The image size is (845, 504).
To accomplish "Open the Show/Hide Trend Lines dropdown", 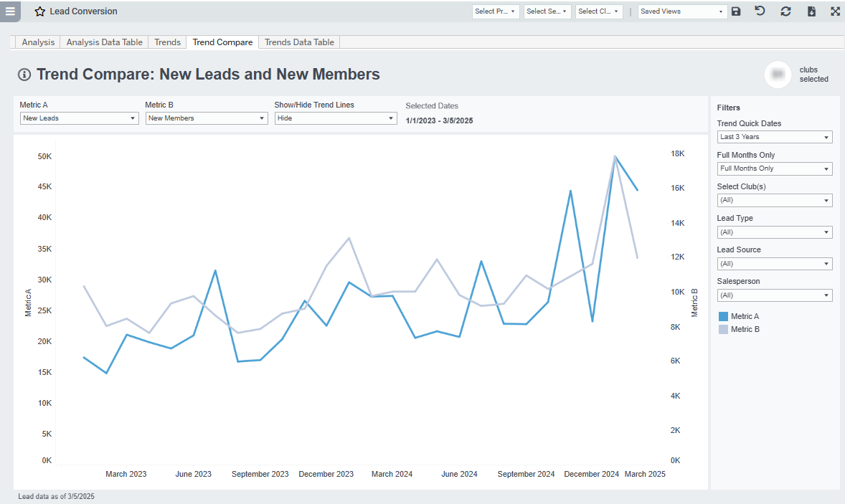I will (335, 118).
